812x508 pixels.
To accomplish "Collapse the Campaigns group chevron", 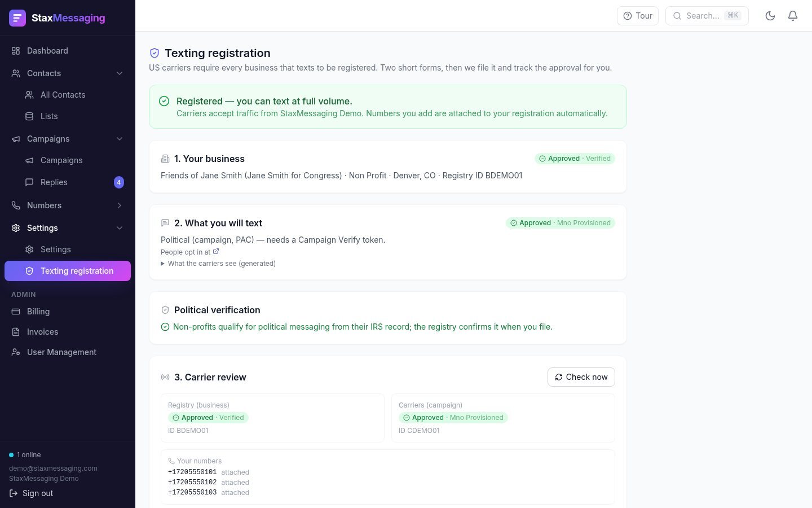I will click(120, 139).
